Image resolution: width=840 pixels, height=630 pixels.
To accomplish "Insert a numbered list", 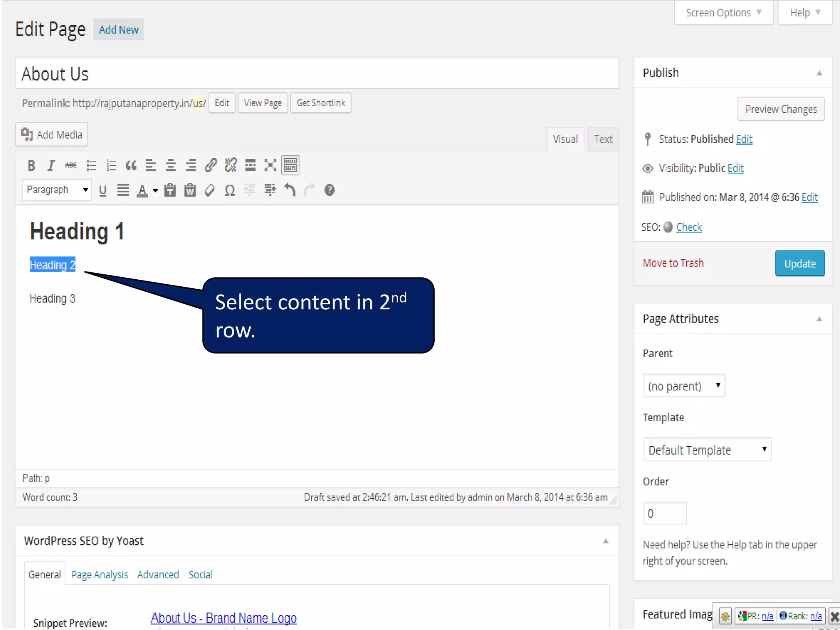I will (111, 166).
